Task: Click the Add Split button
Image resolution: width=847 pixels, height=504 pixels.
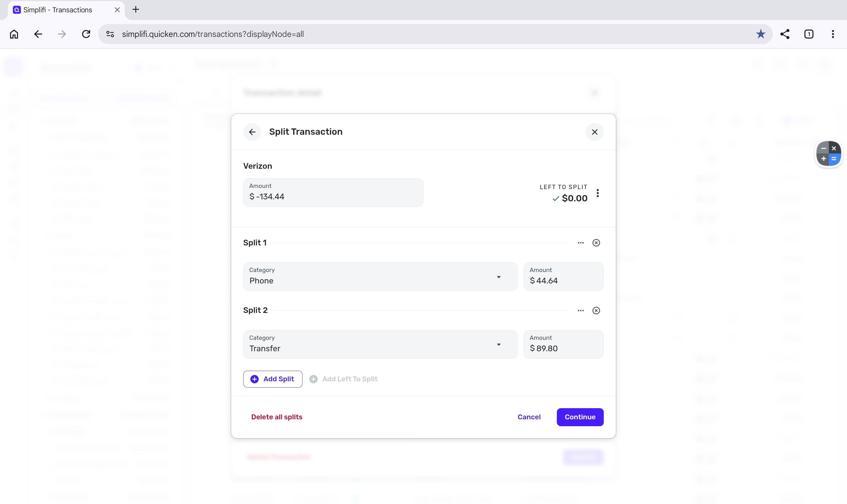Action: click(x=272, y=379)
